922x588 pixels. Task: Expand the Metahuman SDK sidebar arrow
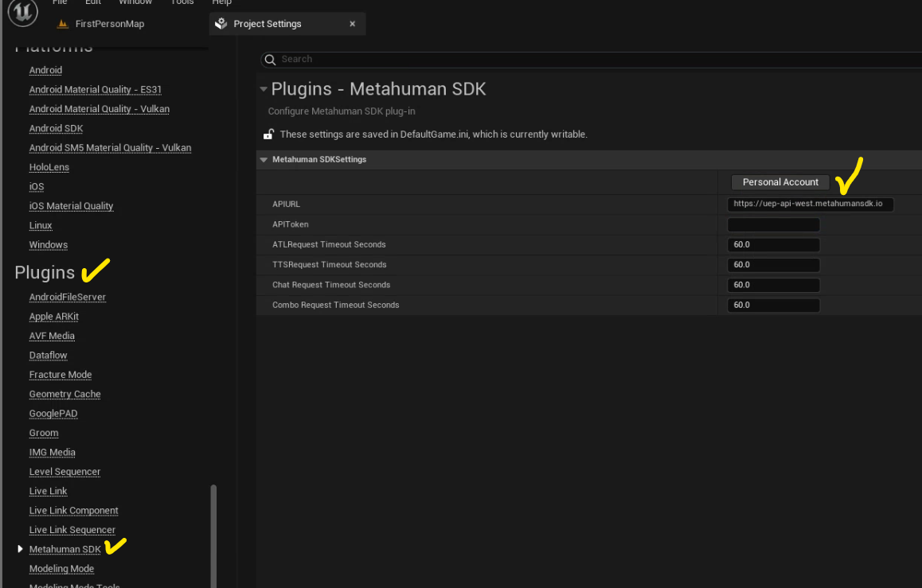click(20, 549)
